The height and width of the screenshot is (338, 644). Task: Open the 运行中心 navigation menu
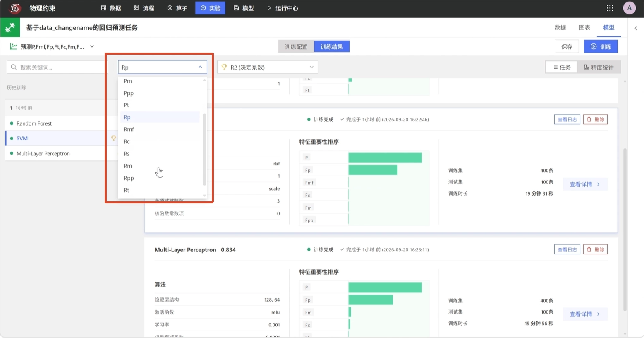pyautogui.click(x=282, y=8)
